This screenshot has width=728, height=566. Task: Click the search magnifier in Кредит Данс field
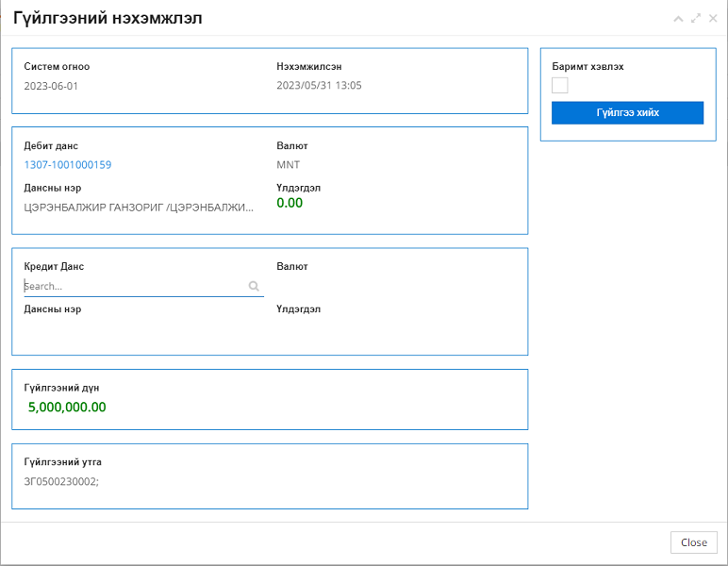point(254,286)
